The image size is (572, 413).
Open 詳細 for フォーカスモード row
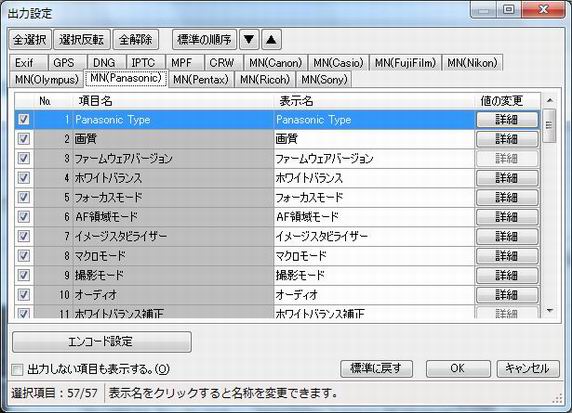tap(507, 197)
